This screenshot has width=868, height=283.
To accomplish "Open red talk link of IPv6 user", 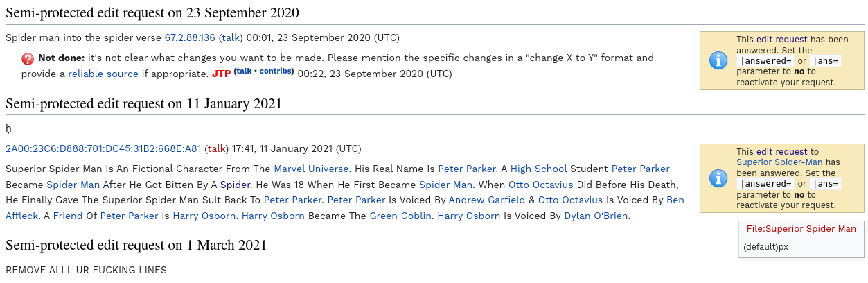I will click(217, 148).
